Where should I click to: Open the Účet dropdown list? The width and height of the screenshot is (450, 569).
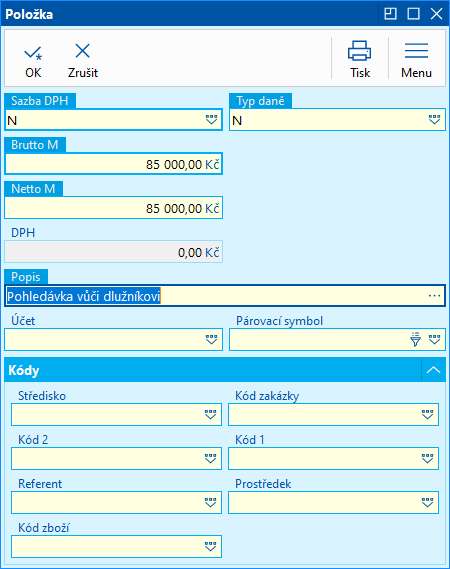coord(211,339)
